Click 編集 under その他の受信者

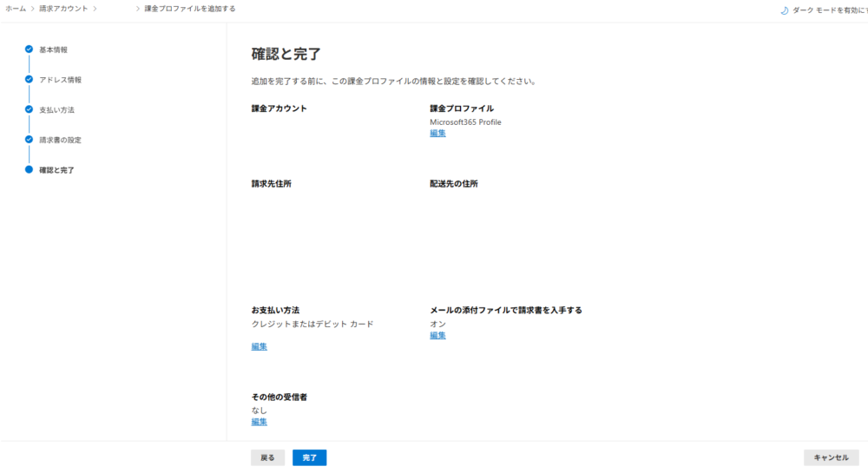click(x=259, y=422)
